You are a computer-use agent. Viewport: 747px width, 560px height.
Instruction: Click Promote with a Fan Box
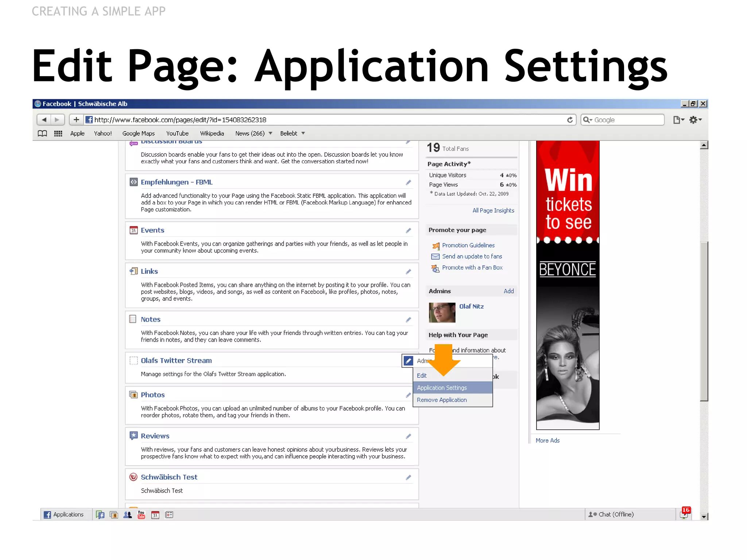[472, 268]
